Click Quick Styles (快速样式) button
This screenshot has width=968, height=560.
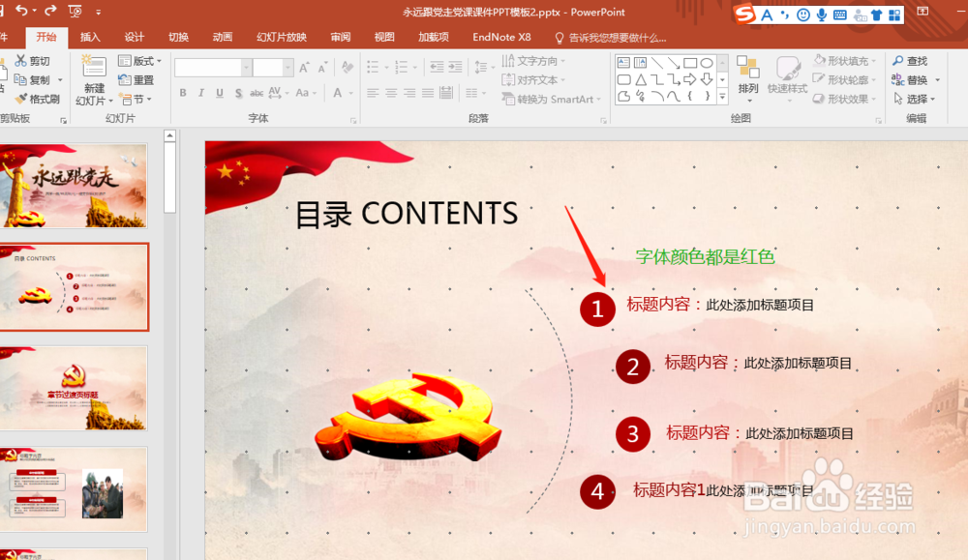tap(787, 77)
